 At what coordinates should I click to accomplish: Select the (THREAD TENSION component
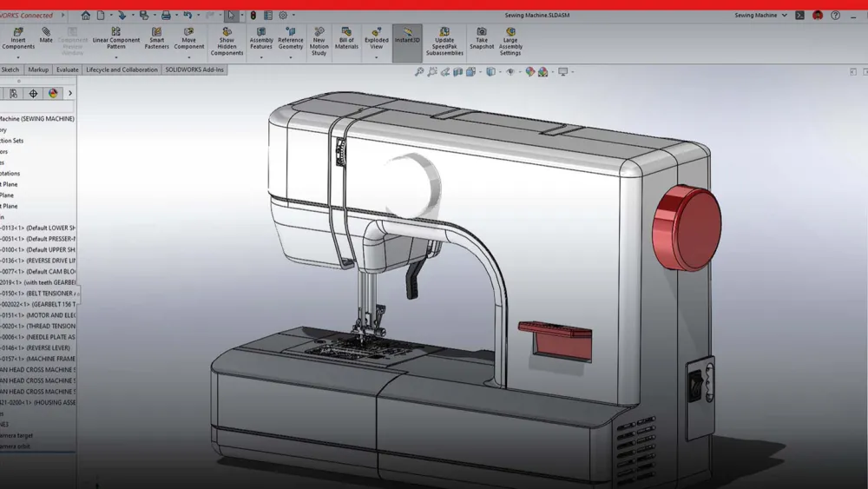click(37, 327)
